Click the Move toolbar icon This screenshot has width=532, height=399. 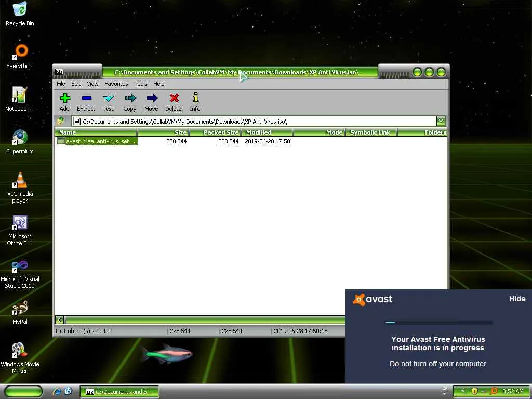[x=152, y=98]
